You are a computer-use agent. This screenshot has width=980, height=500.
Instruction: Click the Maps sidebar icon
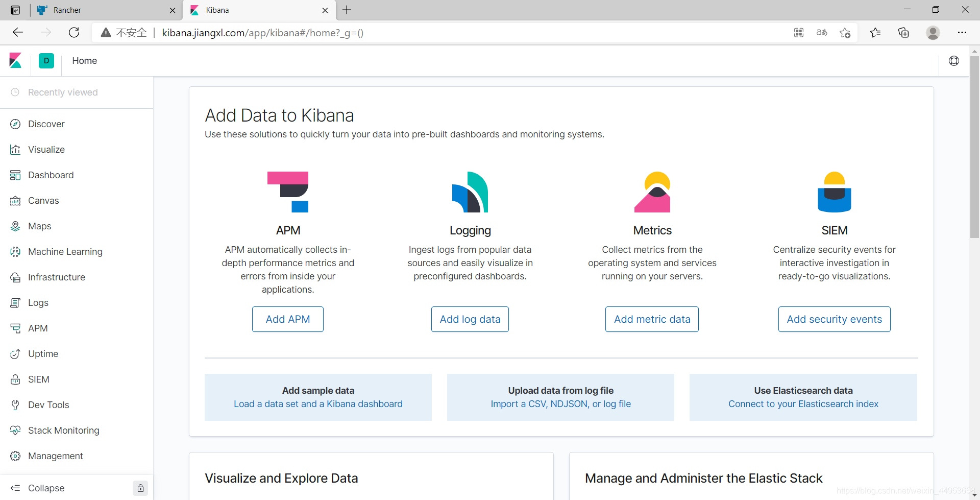pyautogui.click(x=15, y=226)
